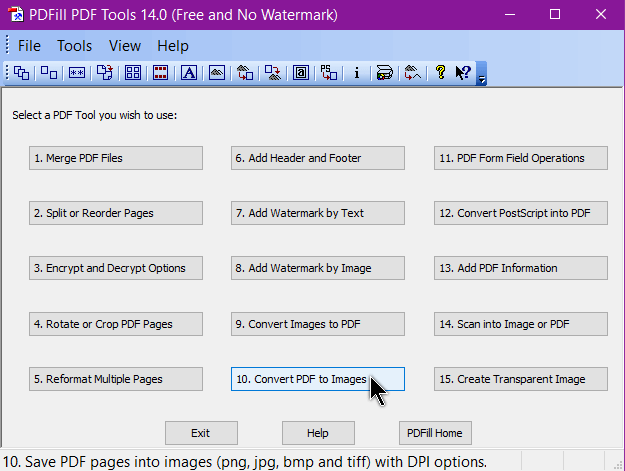625x471 pixels.
Task: Click the Watermark by Text 'A' toolbar icon
Action: coord(189,73)
